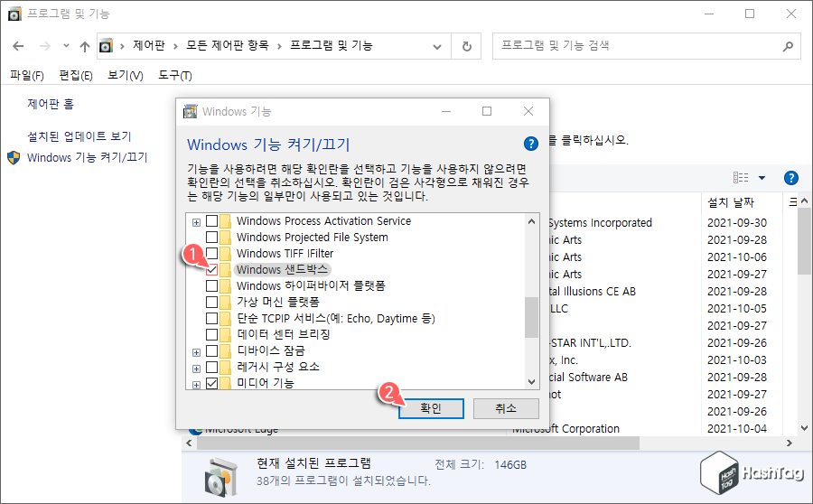Viewport: 813px width, 504px height.
Task: Check the 레거시 구성 요소 box
Action: 211,367
